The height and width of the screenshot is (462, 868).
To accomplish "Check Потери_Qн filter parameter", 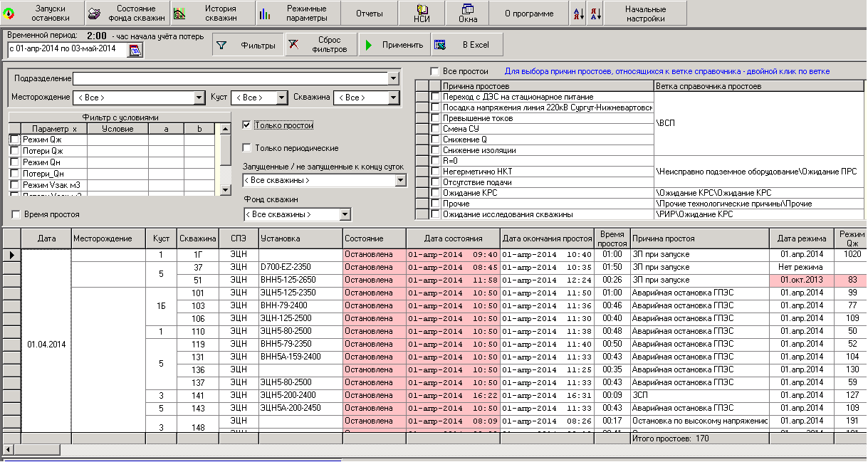I will click(15, 174).
